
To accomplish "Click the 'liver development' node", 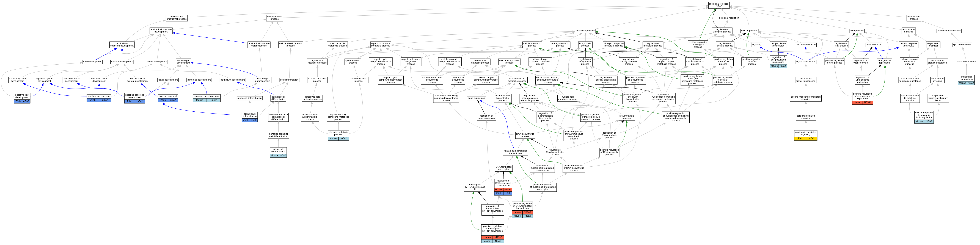I will [x=168, y=98].
